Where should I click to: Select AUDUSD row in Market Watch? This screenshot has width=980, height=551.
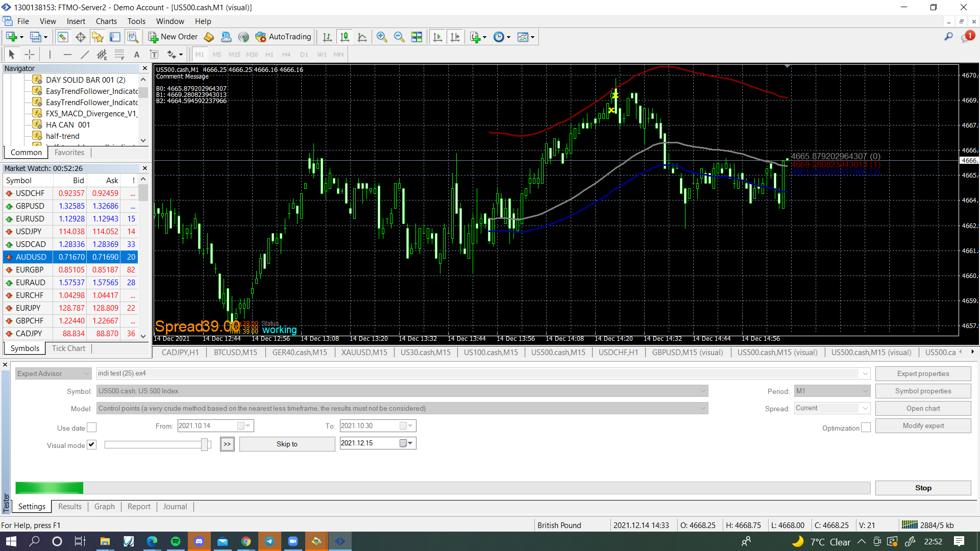[70, 257]
